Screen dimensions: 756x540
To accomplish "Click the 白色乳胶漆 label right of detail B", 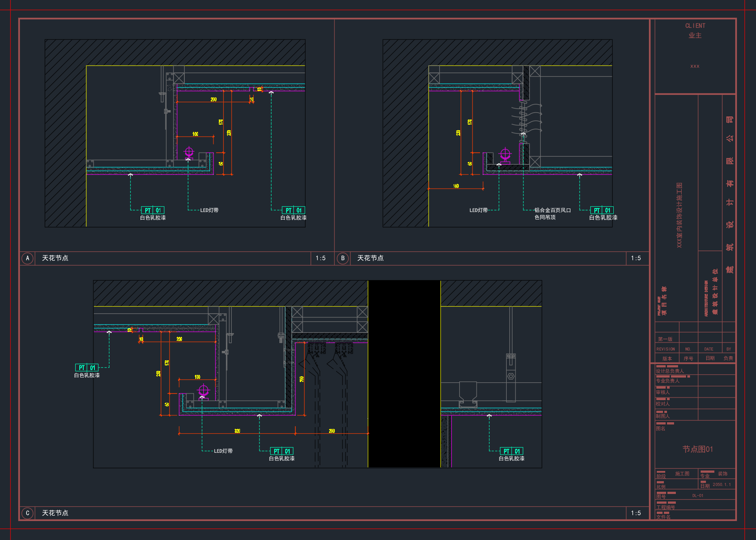I will [x=603, y=218].
